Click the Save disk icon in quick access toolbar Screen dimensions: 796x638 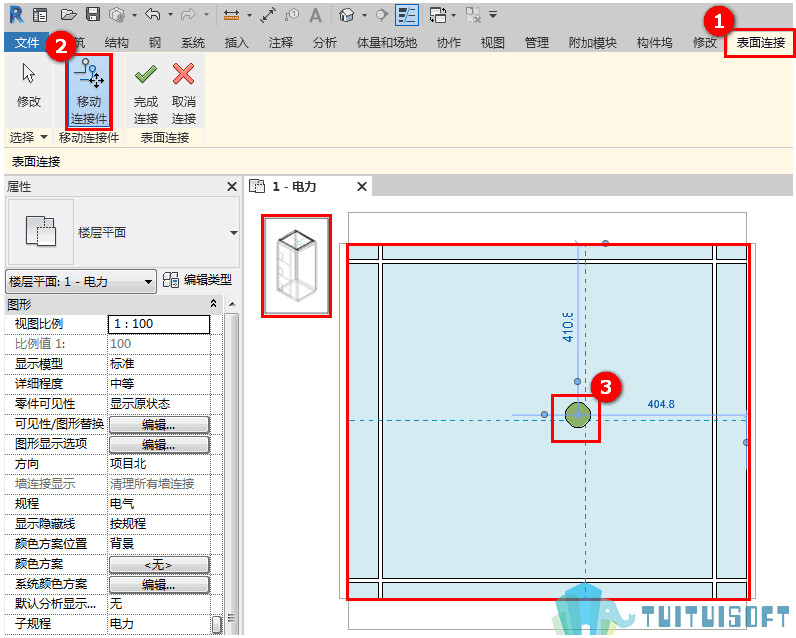point(93,15)
